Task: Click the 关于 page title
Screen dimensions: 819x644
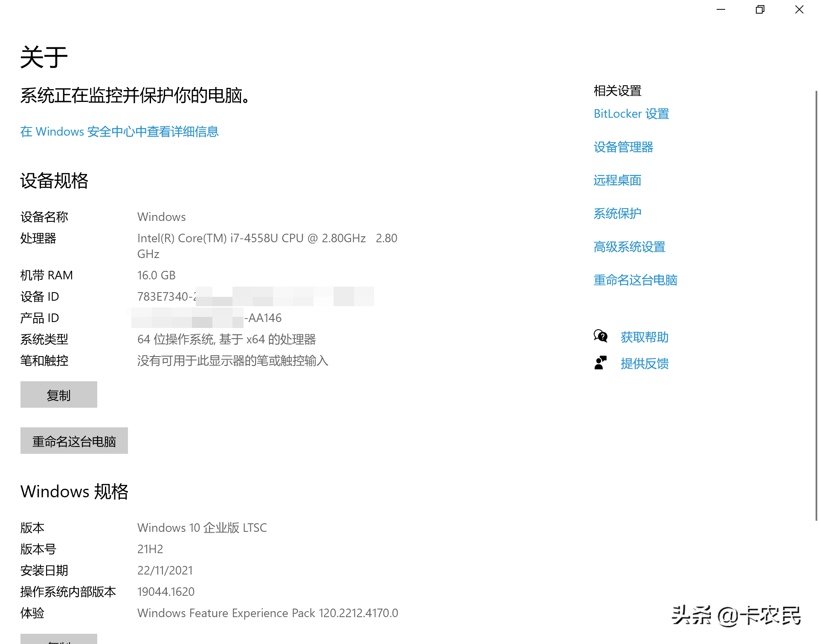Action: (44, 57)
